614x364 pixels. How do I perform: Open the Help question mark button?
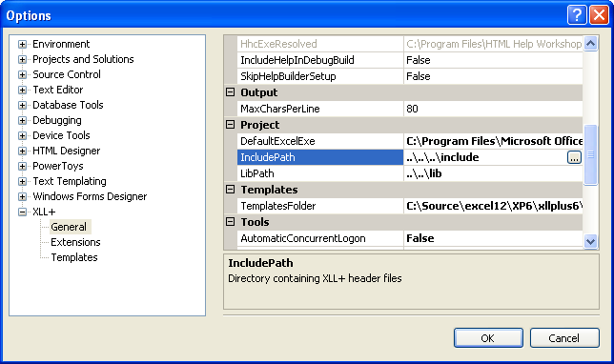coord(577,15)
